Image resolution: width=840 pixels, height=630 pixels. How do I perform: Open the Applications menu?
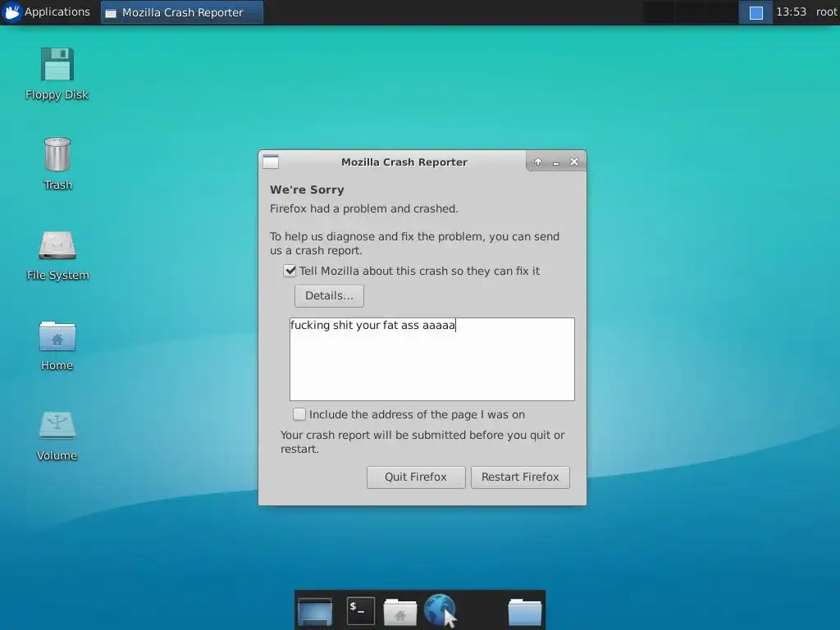pos(46,11)
